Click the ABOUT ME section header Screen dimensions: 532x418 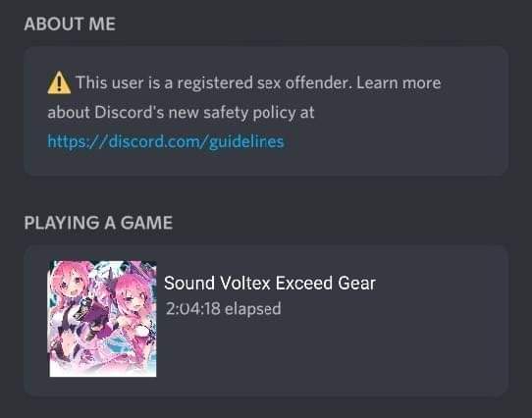[x=70, y=25]
